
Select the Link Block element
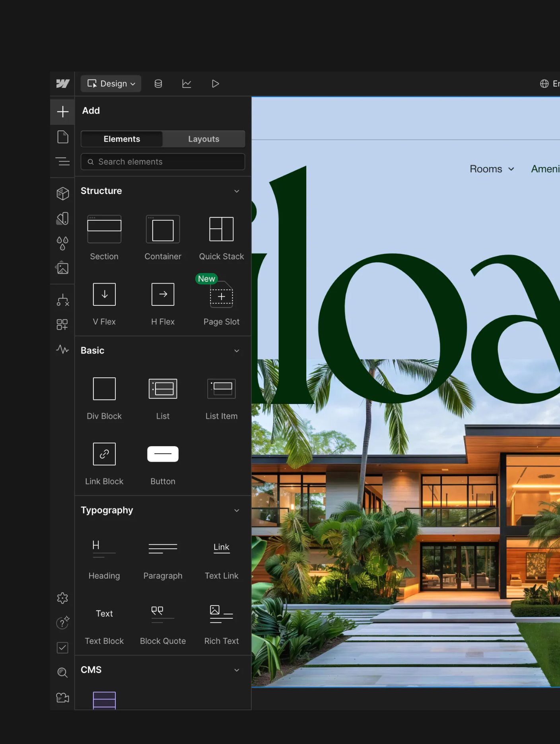[x=104, y=463]
